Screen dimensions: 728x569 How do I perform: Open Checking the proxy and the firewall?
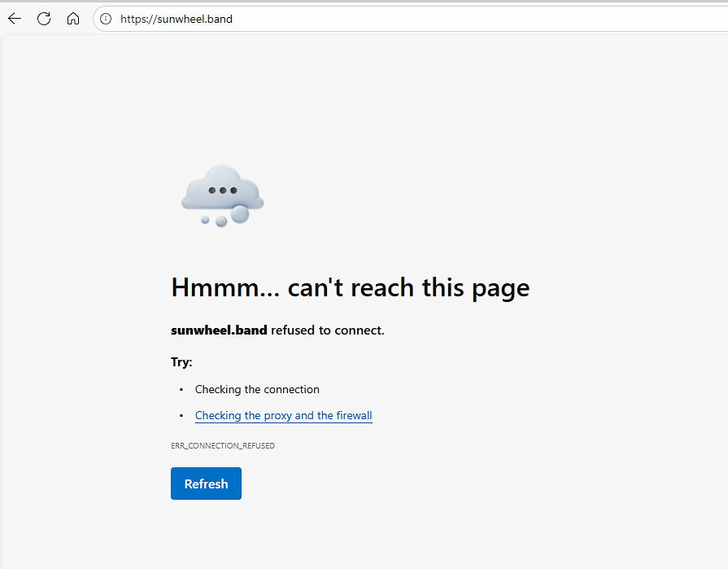pos(283,416)
